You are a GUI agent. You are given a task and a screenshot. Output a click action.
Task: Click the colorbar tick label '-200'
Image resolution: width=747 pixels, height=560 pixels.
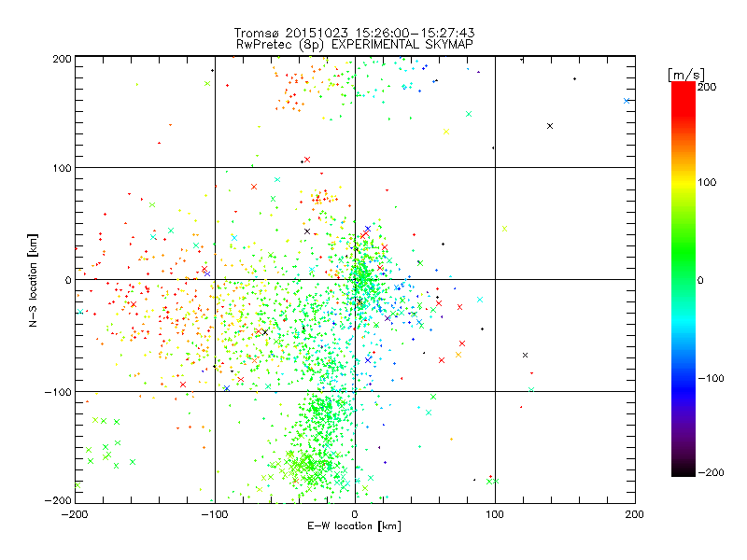pyautogui.click(x=711, y=472)
